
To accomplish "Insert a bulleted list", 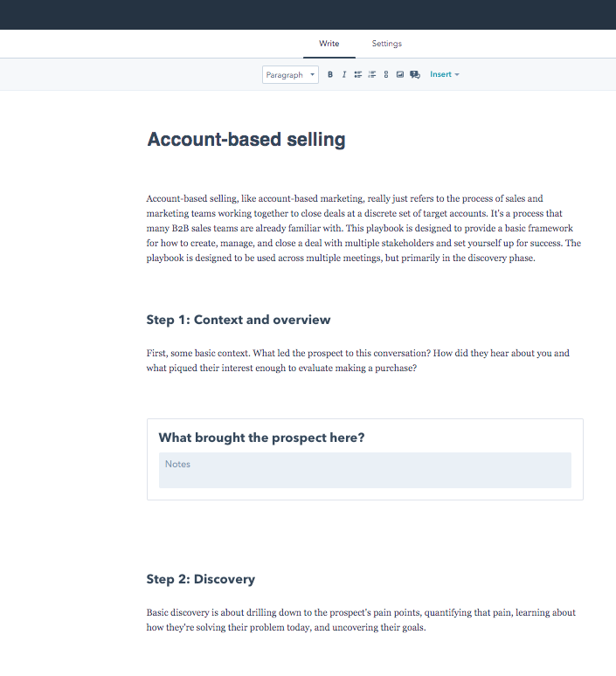I will 358,75.
